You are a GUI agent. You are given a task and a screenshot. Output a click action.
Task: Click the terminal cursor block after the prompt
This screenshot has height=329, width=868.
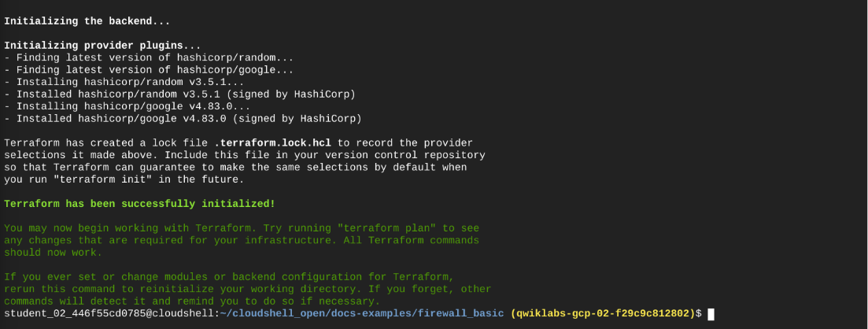pyautogui.click(x=711, y=315)
